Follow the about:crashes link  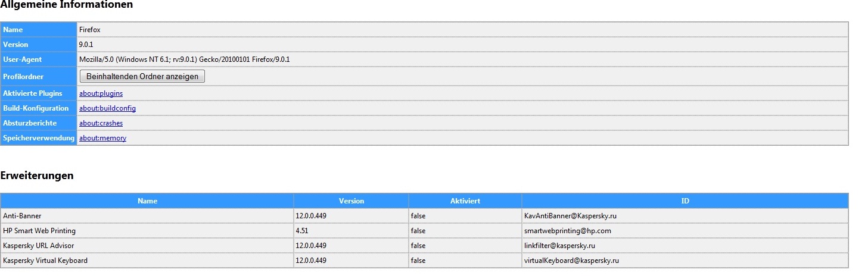click(x=101, y=123)
